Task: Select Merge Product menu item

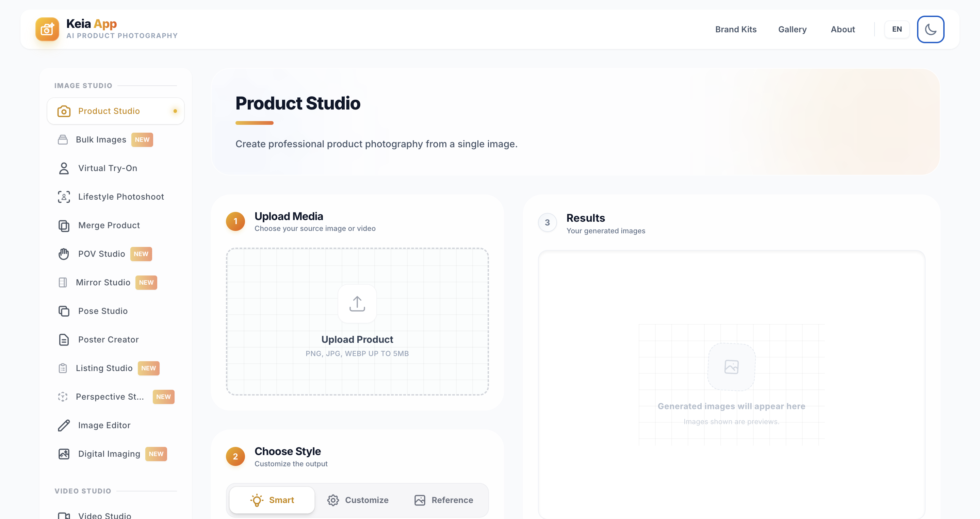Action: (x=116, y=225)
